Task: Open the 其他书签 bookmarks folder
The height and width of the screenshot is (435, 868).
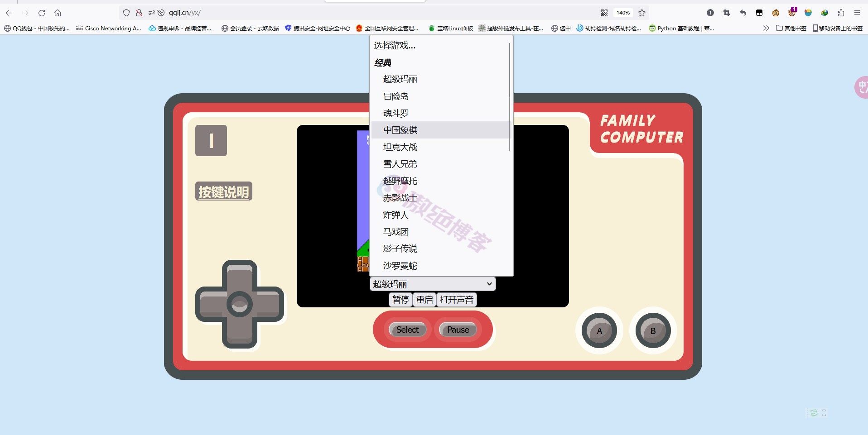Action: point(791,28)
